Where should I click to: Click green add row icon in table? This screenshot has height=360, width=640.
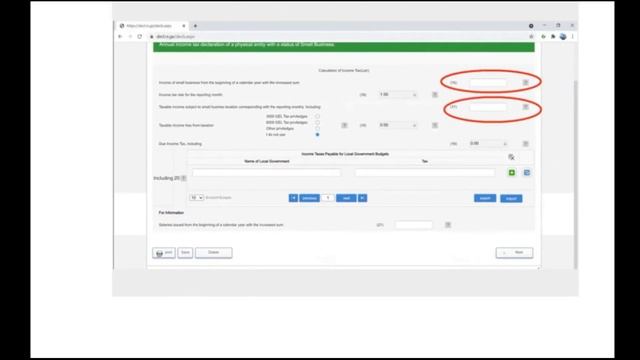[x=511, y=173]
